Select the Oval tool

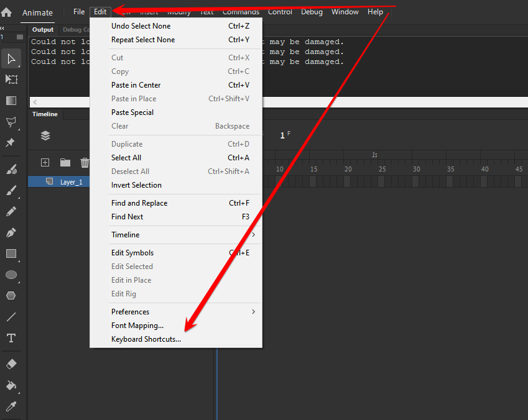coord(11,275)
